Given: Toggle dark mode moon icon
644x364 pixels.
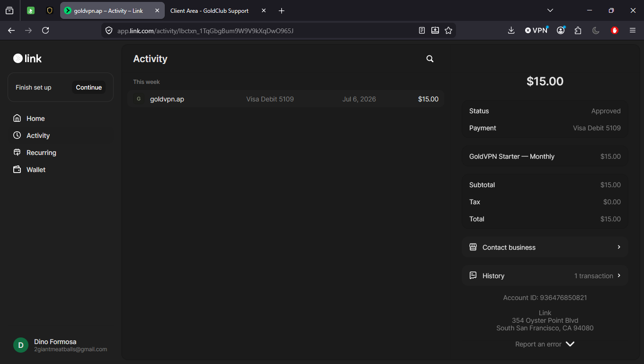Looking at the screenshot, I should 596,30.
